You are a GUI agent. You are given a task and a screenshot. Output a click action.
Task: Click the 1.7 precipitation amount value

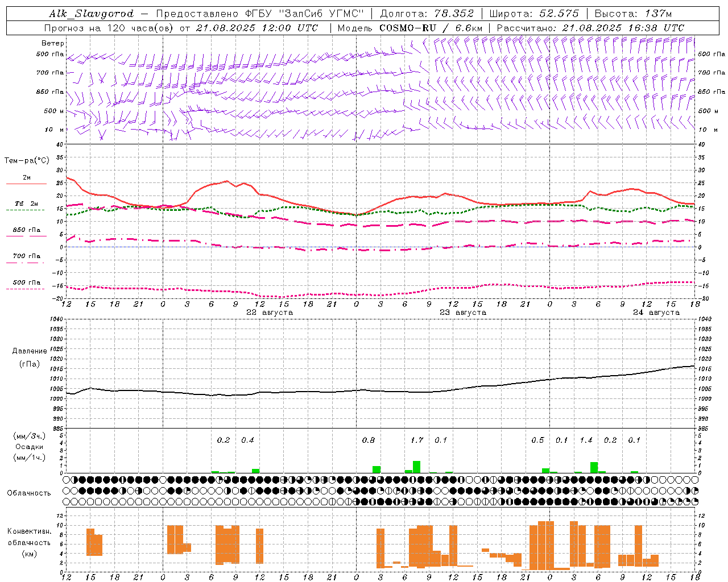(417, 440)
